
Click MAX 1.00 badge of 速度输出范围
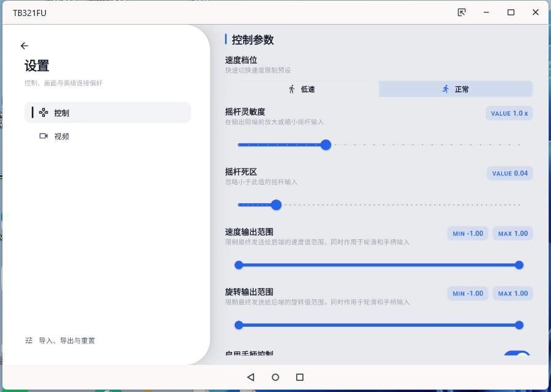click(x=513, y=233)
